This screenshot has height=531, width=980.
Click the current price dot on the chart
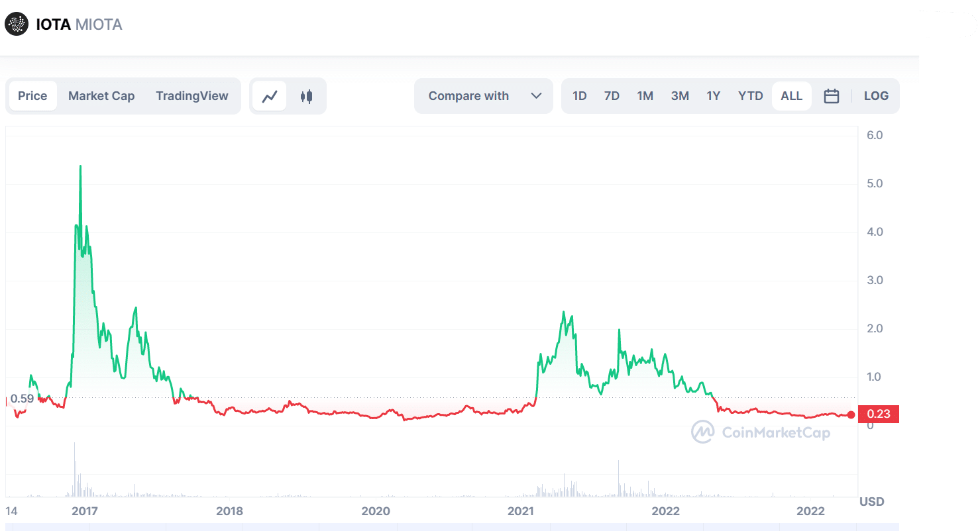tap(851, 415)
